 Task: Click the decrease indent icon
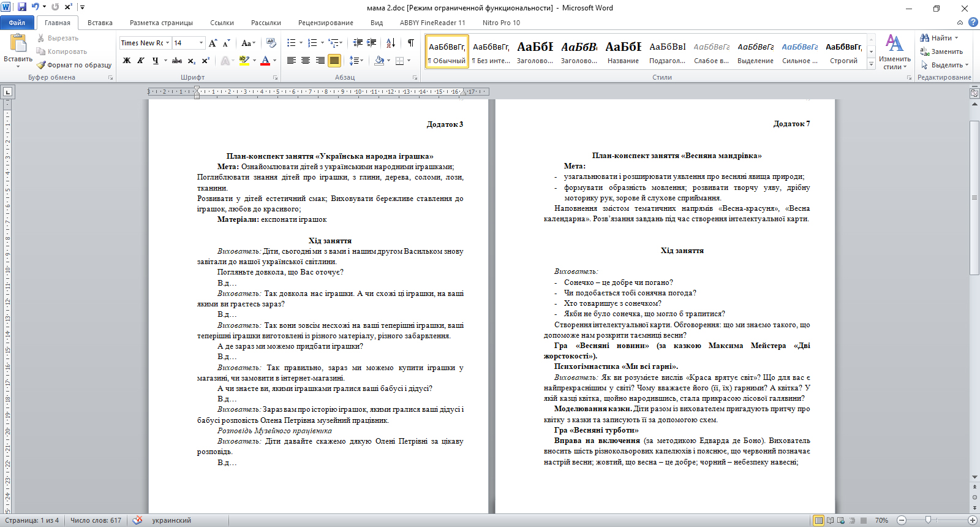[358, 43]
